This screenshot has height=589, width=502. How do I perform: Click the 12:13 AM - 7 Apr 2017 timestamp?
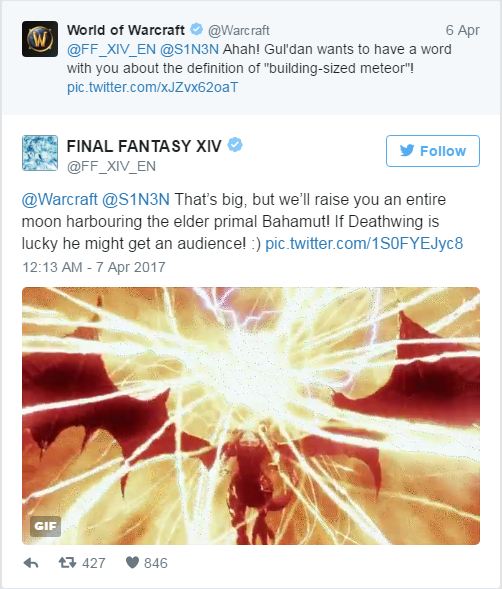pyautogui.click(x=94, y=267)
